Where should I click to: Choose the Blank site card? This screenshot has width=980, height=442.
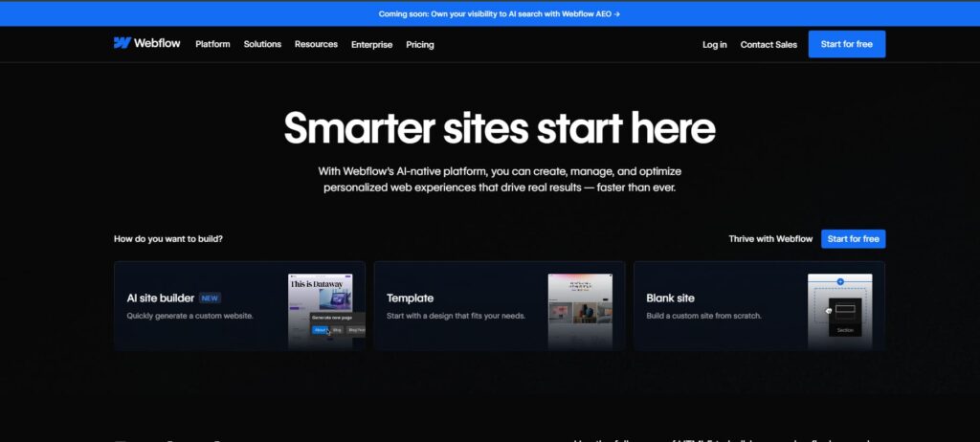[x=759, y=306]
